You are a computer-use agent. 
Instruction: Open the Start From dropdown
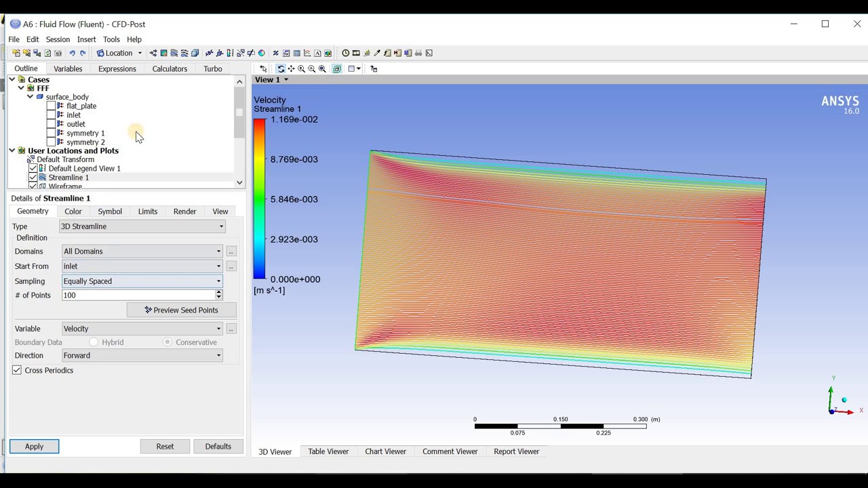(142, 266)
